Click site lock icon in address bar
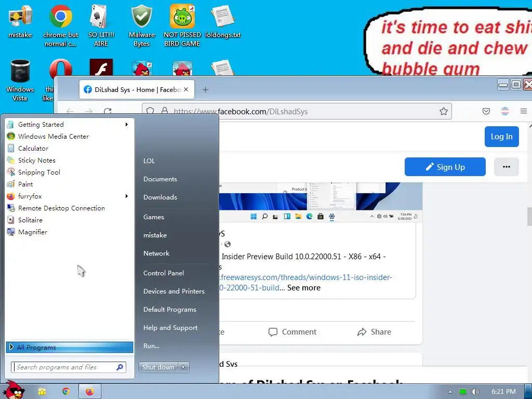Image resolution: width=532 pixels, height=399 pixels. pos(165,111)
